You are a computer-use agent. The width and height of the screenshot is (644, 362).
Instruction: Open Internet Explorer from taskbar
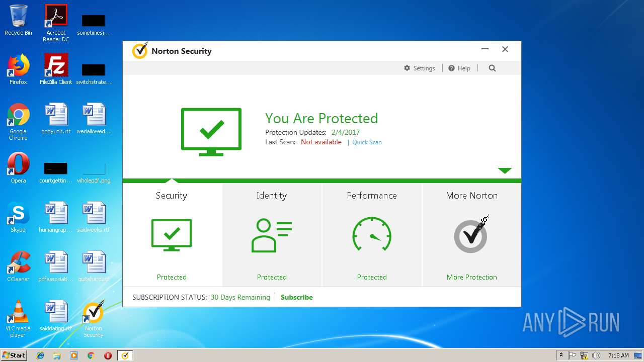coord(40,355)
